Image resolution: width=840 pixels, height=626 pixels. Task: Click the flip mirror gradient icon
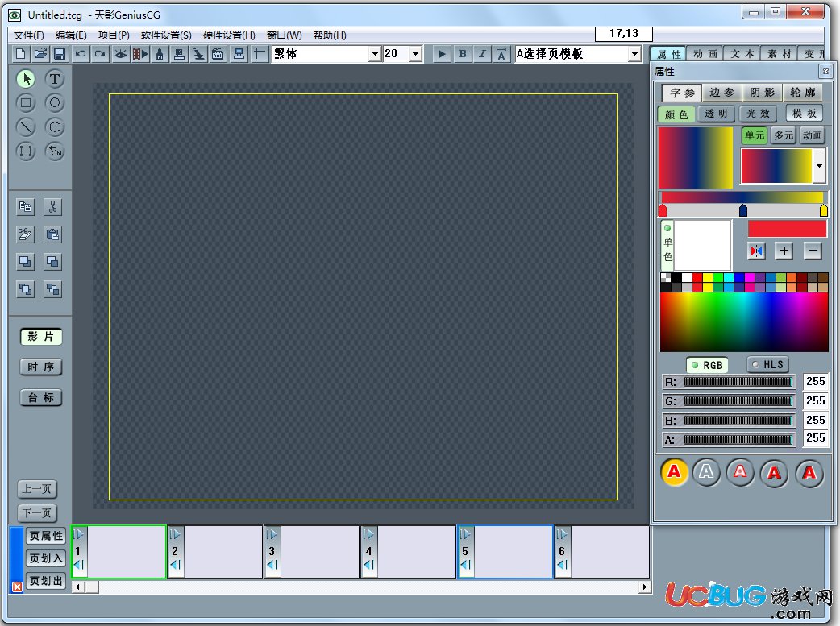(756, 251)
